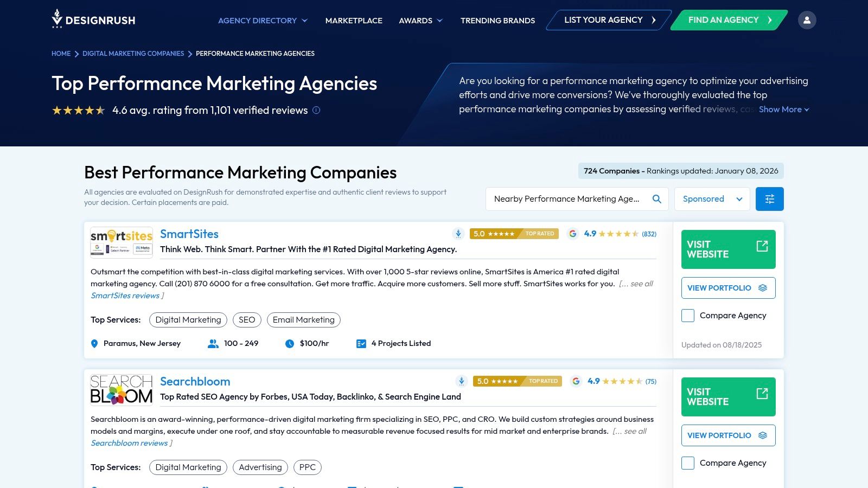Viewport: 868px width, 488px height.
Task: Click the Find an Agency button
Action: pyautogui.click(x=729, y=20)
